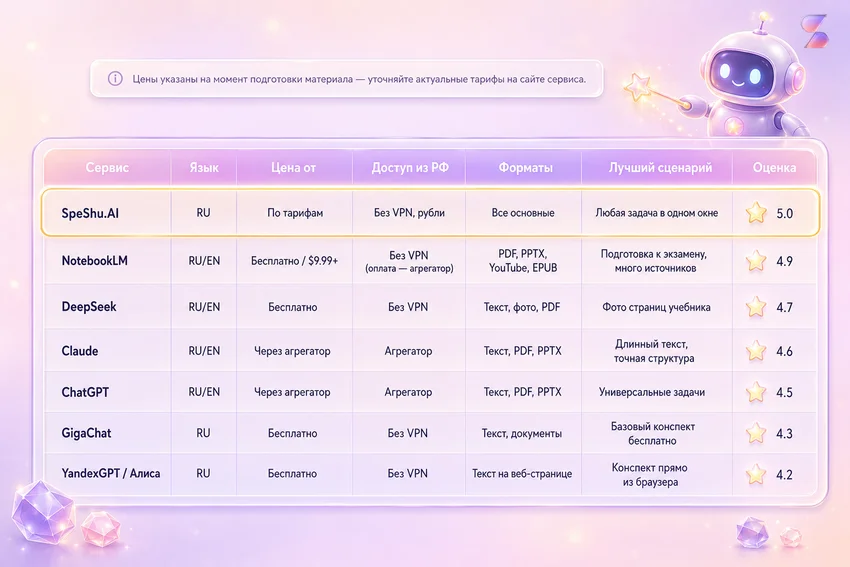
Task: Click the Доступ из РФ column header
Action: tap(410, 167)
